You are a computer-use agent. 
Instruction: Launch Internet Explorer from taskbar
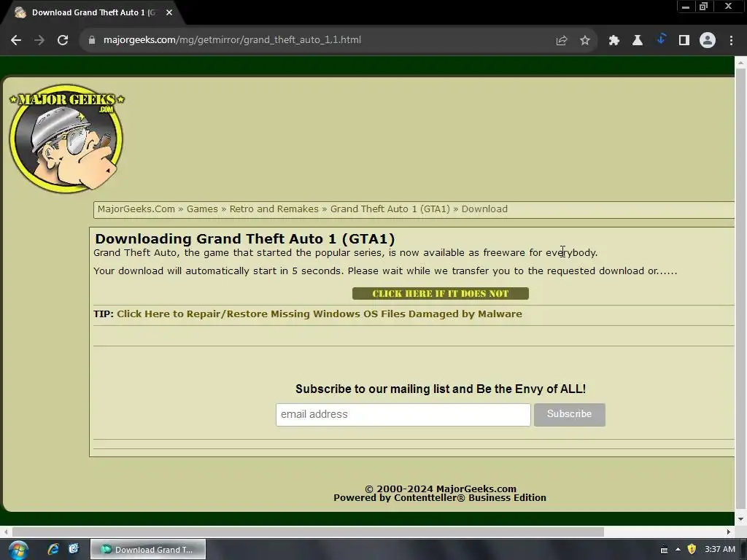tap(53, 550)
